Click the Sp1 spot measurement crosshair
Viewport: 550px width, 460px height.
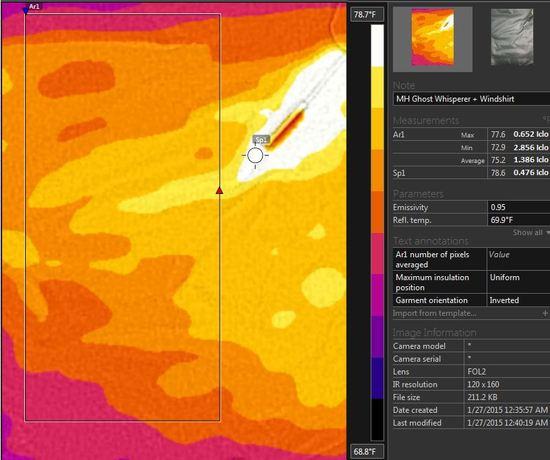pyautogui.click(x=255, y=155)
